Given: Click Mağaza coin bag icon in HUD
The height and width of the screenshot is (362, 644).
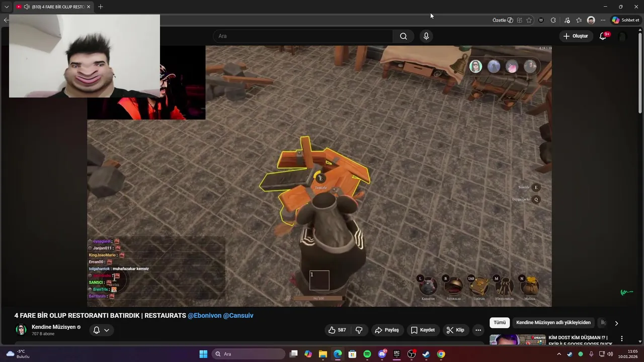Looking at the screenshot, I should (530, 287).
